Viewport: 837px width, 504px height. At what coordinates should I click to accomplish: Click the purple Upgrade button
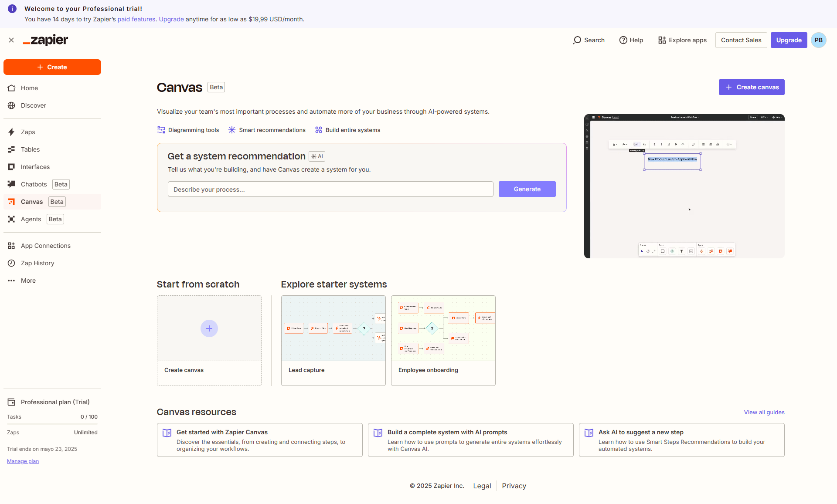[x=789, y=40]
